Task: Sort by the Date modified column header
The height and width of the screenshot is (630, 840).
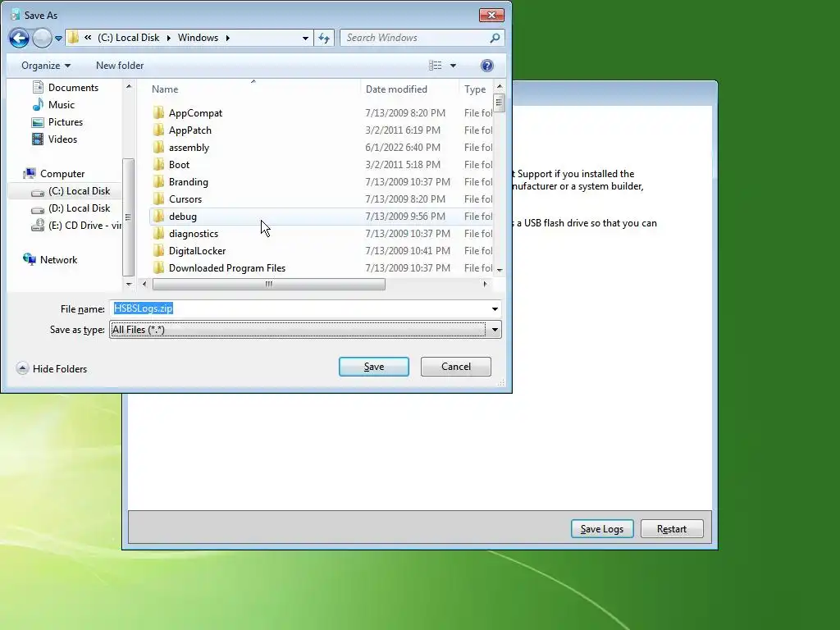Action: (x=396, y=89)
